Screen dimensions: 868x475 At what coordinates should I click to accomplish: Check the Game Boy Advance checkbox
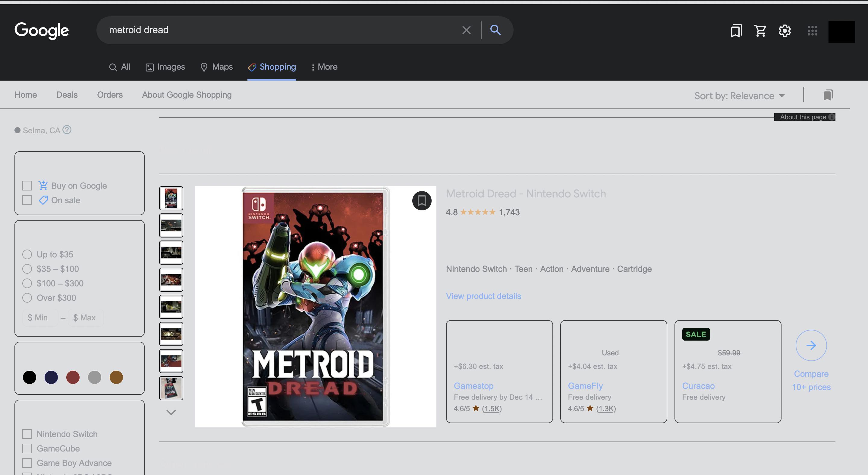coord(27,463)
